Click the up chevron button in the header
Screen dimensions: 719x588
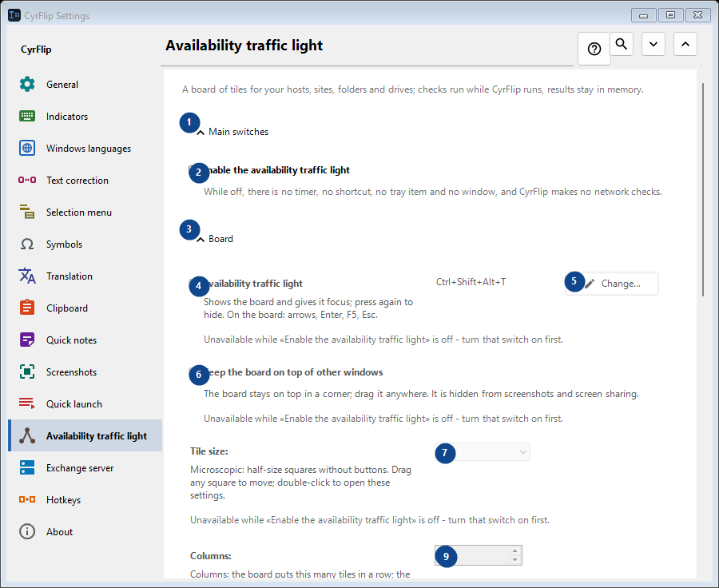(x=685, y=44)
